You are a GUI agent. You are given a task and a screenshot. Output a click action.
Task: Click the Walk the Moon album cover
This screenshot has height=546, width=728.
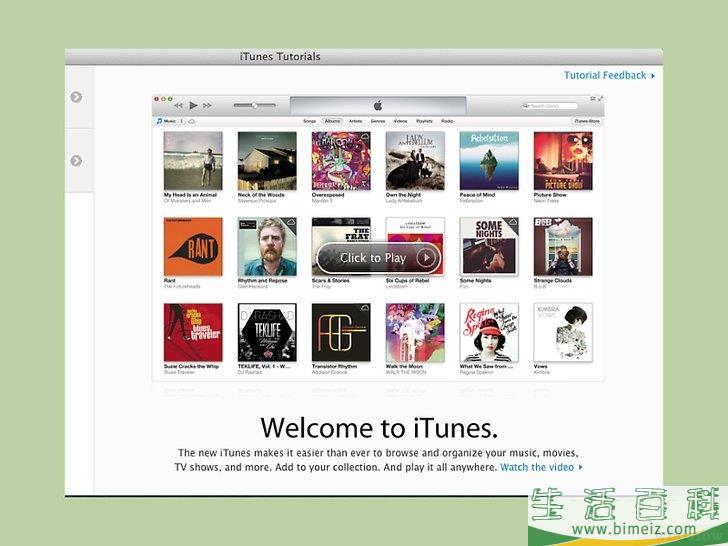[415, 332]
